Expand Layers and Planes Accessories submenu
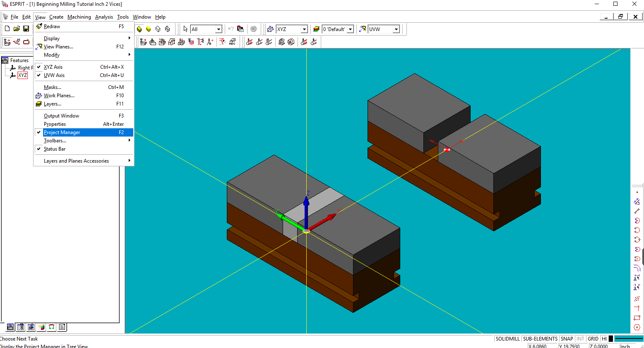The image size is (644, 348). 84,161
